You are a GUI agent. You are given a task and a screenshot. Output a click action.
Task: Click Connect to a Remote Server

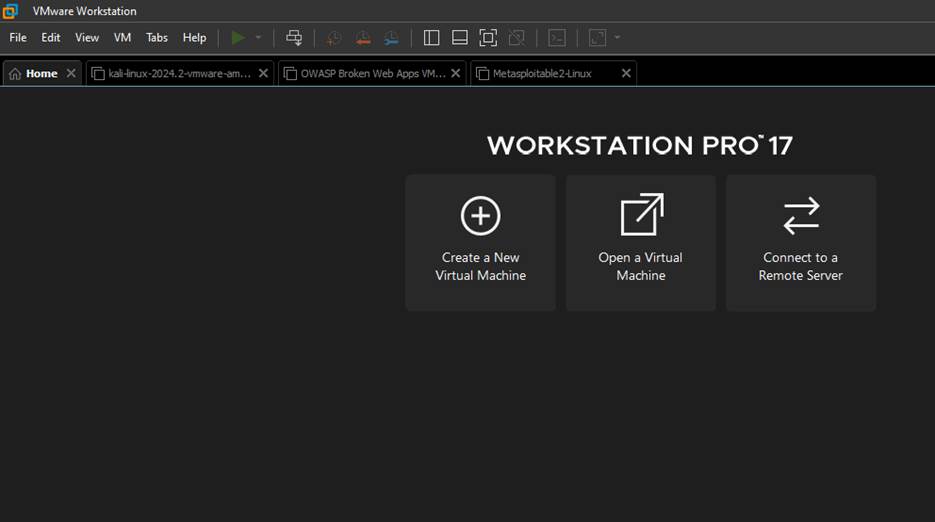click(x=801, y=243)
